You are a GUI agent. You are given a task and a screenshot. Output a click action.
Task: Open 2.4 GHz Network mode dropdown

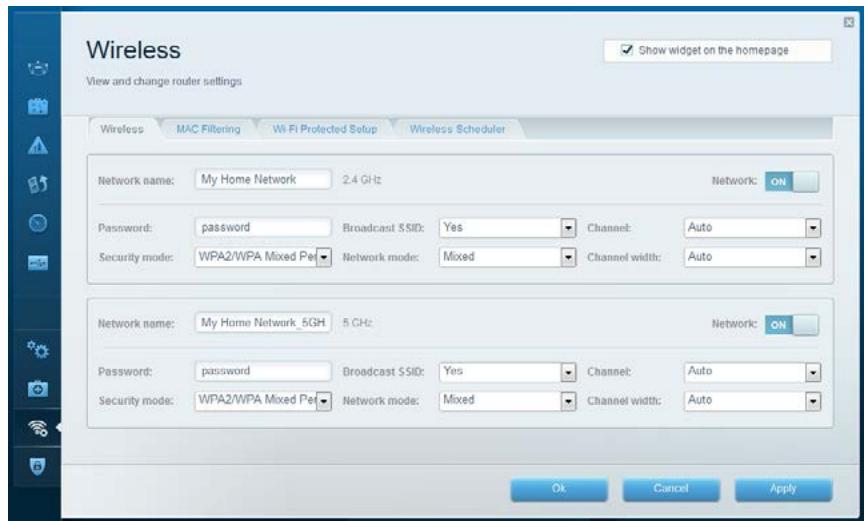pyautogui.click(x=508, y=257)
